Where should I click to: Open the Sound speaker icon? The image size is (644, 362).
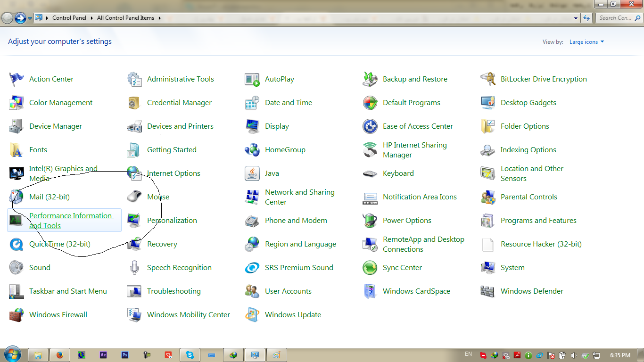pos(17,268)
